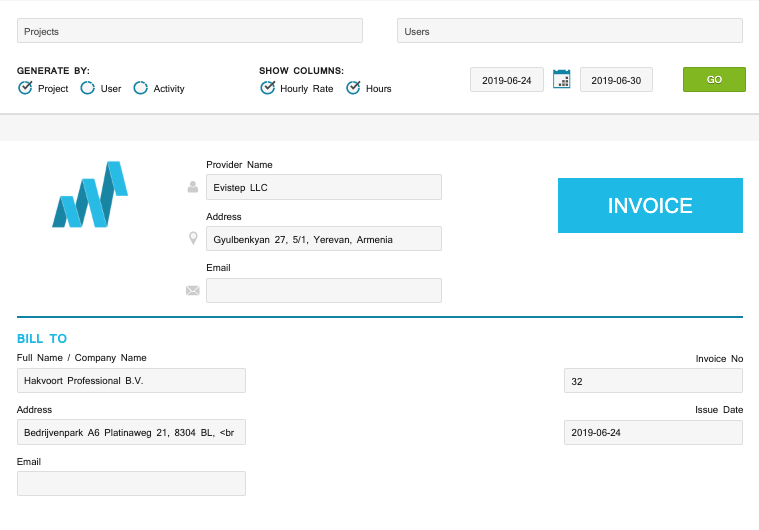Edit the provider Address field Gyulbenkyan 27
759x530 pixels.
(324, 239)
